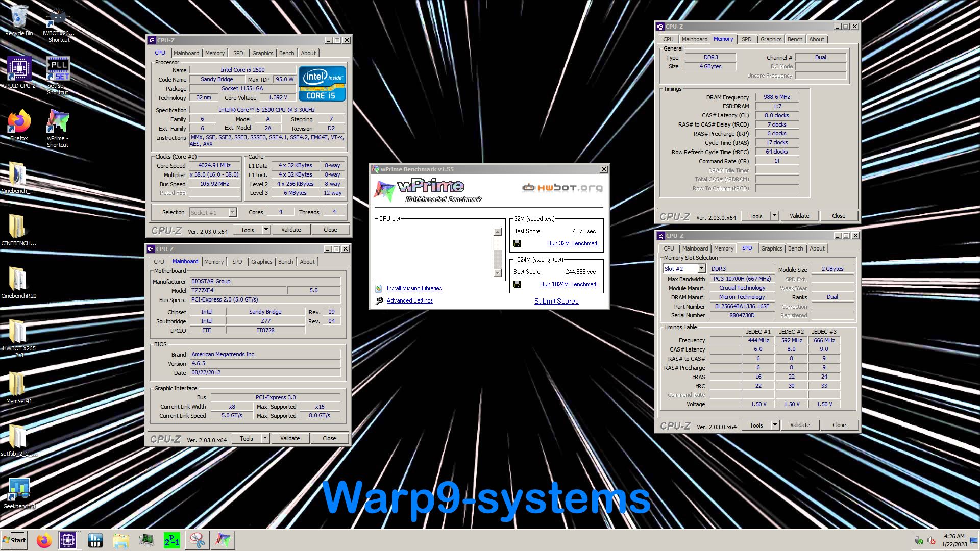The image size is (980, 551).
Task: Open the Graphics tab in Mainboard window
Action: [x=262, y=262]
